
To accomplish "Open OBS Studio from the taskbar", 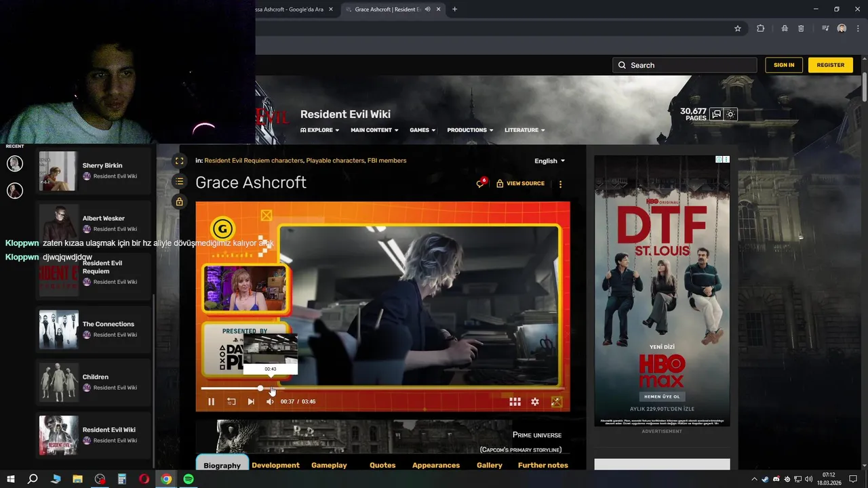I will (x=100, y=479).
